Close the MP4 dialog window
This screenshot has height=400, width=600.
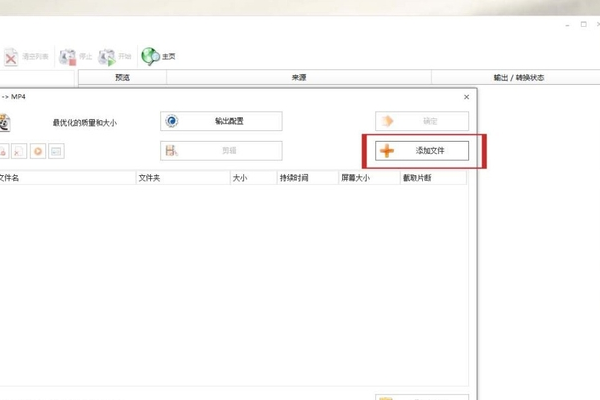(466, 97)
